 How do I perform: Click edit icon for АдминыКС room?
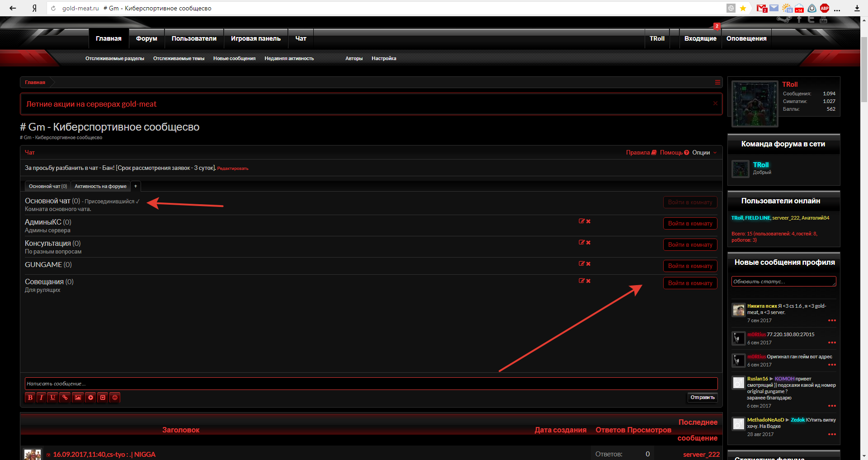[581, 221]
